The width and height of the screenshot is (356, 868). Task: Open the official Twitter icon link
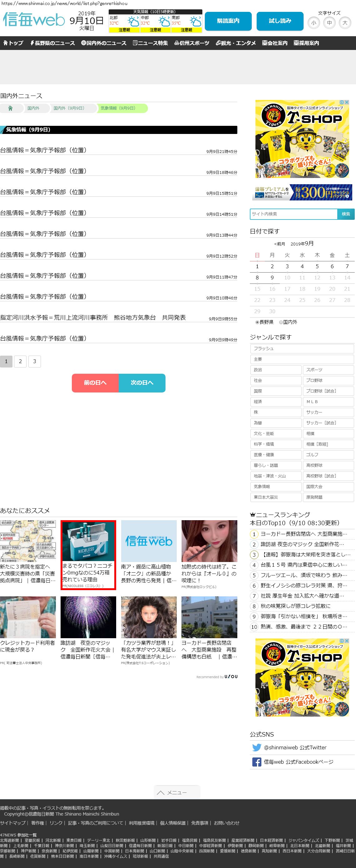tap(257, 747)
